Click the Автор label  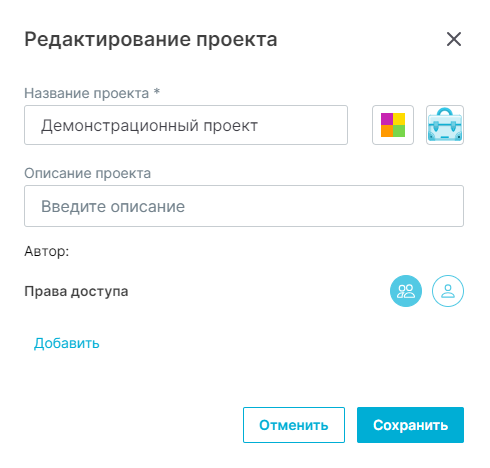point(47,251)
